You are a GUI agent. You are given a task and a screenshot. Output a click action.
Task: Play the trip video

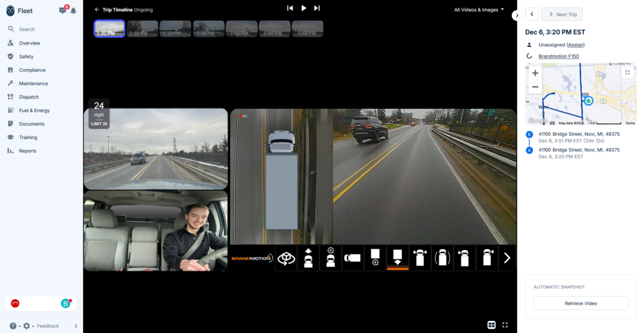[304, 8]
